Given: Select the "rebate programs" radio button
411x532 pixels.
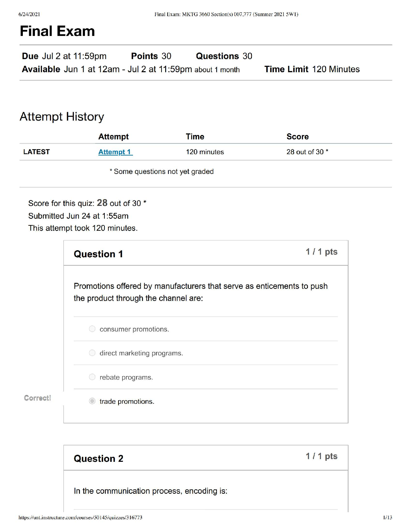Looking at the screenshot, I should (92, 377).
